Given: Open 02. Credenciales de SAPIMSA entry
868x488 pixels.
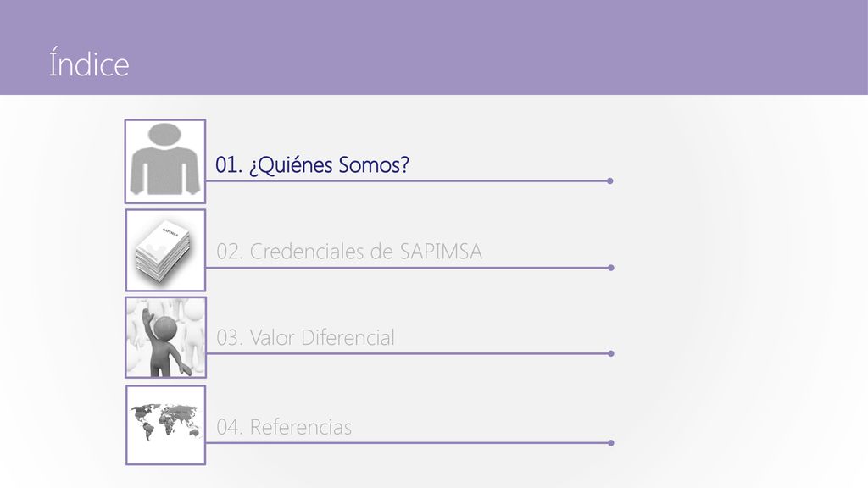Looking at the screenshot, I should (348, 252).
